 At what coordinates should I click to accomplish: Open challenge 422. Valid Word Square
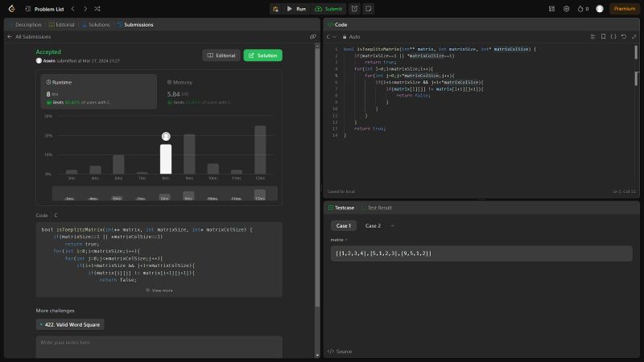click(x=70, y=324)
